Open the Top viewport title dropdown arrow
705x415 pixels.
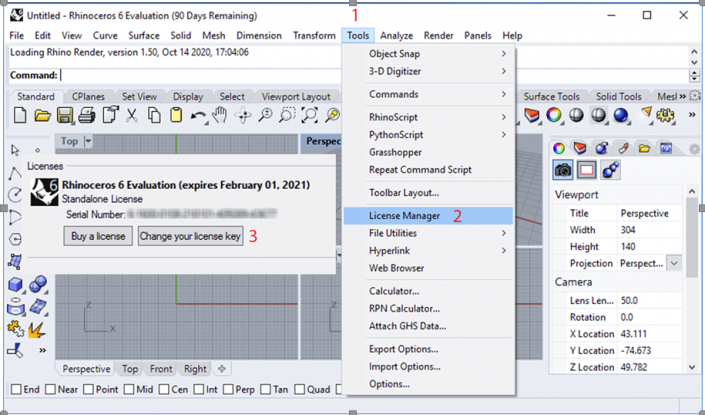[88, 142]
